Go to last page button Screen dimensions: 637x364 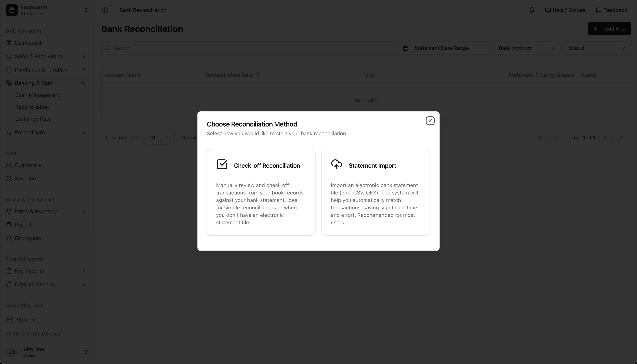(x=621, y=137)
